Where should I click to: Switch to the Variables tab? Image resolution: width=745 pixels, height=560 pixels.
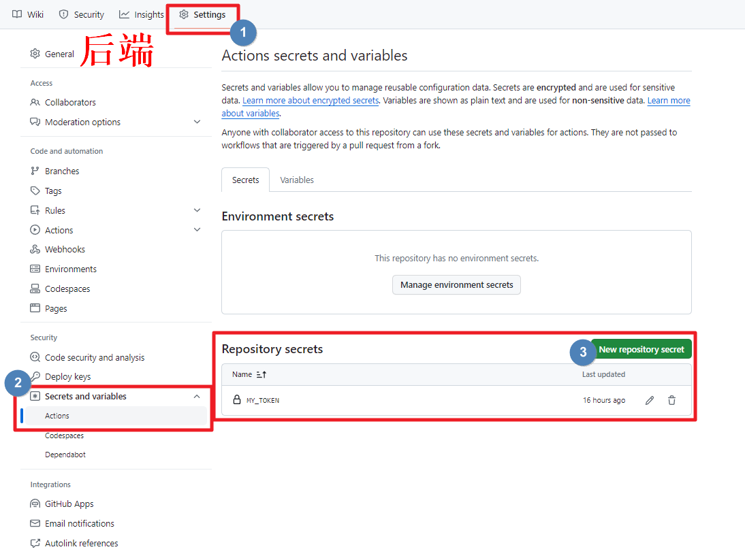[297, 180]
